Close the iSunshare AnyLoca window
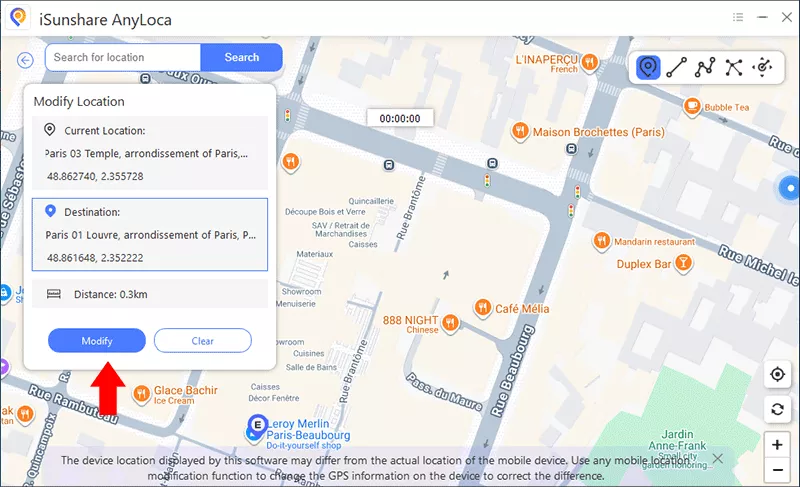The image size is (800, 487). [786, 17]
